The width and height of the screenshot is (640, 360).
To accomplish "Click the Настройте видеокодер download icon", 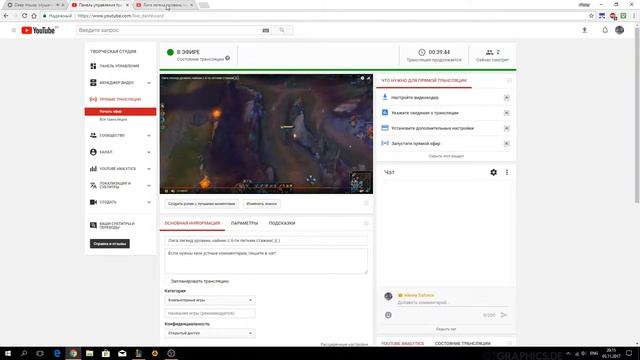I will [x=384, y=97].
